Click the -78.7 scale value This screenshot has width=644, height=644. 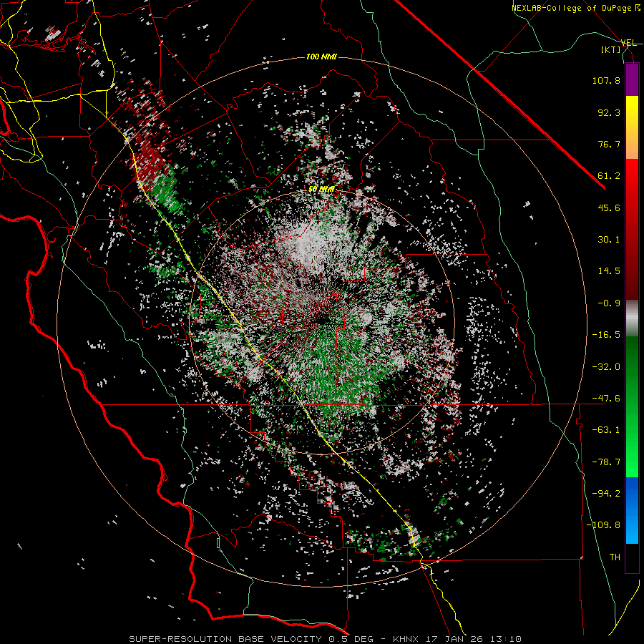(x=606, y=462)
